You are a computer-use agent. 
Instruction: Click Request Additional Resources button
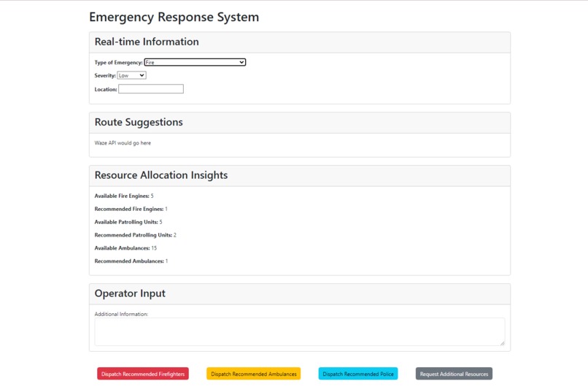(454, 374)
